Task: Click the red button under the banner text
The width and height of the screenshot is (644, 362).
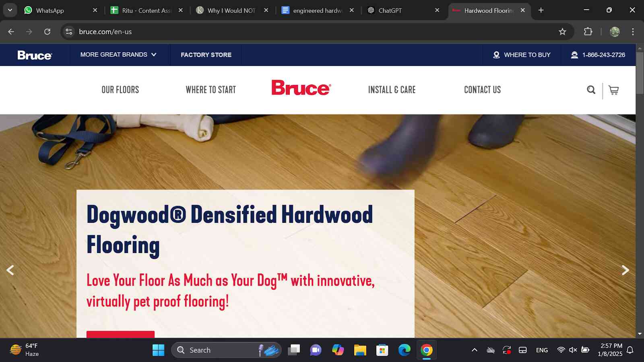Action: pos(120,334)
